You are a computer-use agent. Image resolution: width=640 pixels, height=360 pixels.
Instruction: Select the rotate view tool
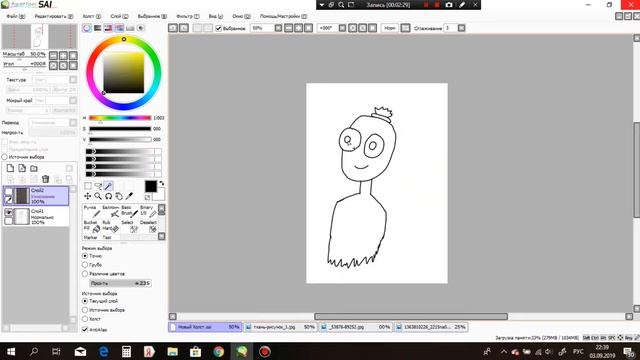click(108, 196)
